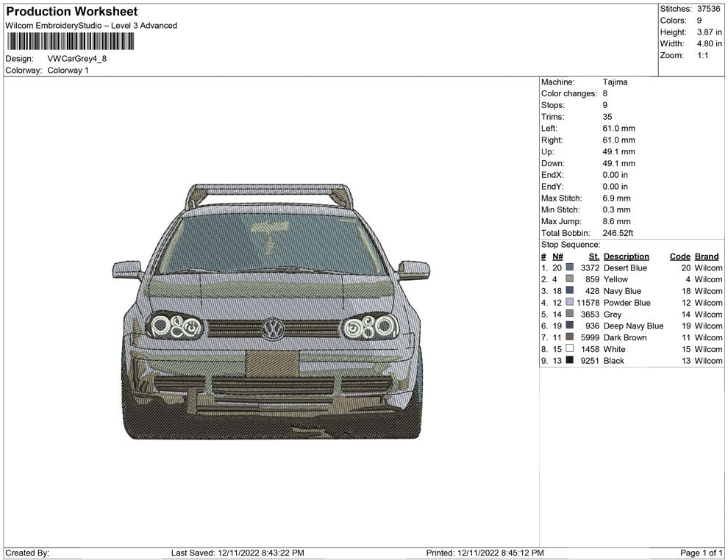This screenshot has width=728, height=560.
Task: Click the stitch count 9251 for Black
Action: 590,361
